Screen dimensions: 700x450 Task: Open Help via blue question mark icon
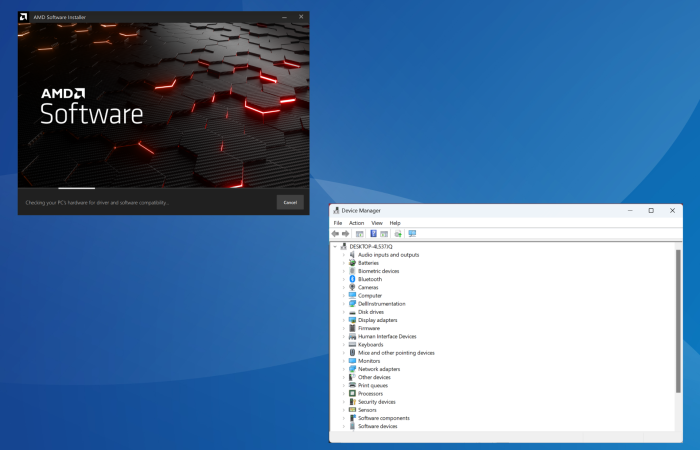click(373, 233)
